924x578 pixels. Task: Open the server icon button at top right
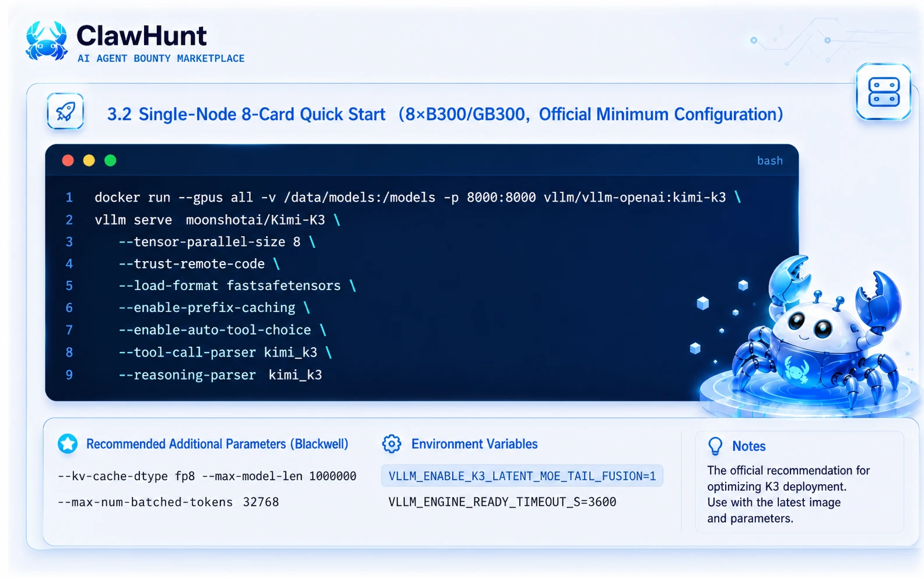coord(883,92)
